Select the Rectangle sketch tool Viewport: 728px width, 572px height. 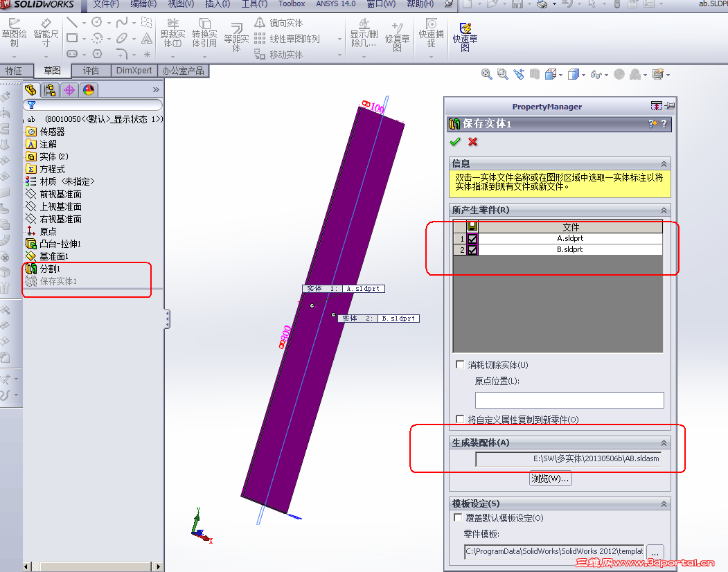tap(72, 38)
